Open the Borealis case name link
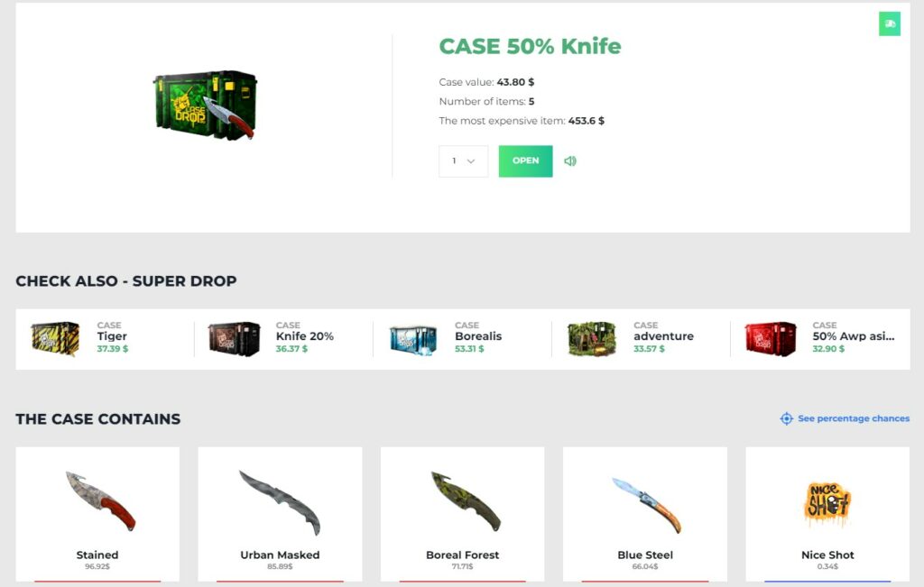The width and height of the screenshot is (924, 587). tap(478, 336)
